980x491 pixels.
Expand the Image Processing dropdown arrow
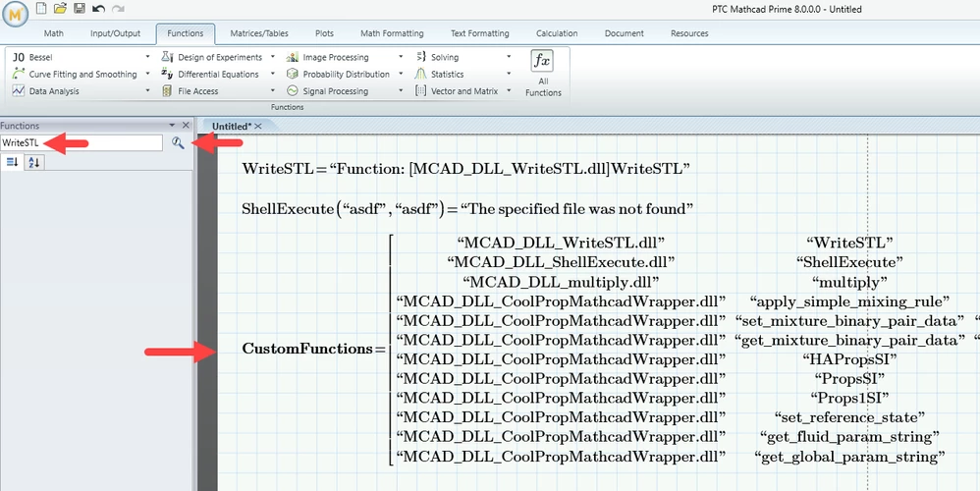coord(400,57)
